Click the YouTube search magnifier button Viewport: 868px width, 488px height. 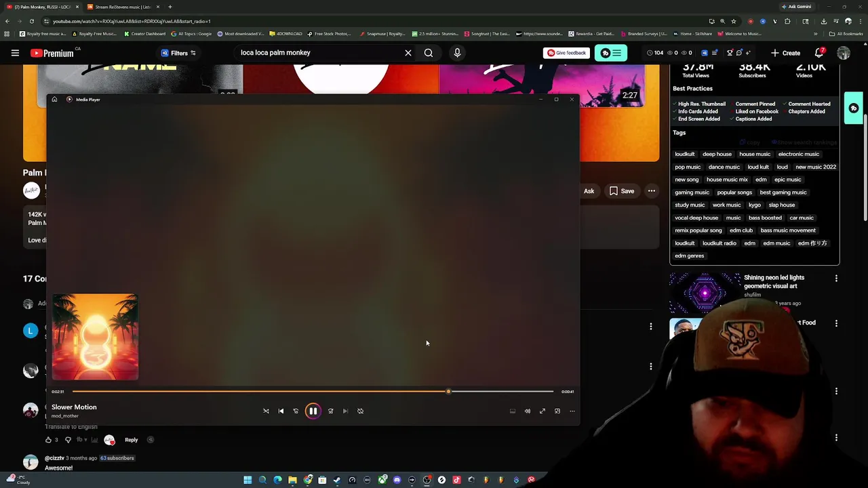[429, 53]
